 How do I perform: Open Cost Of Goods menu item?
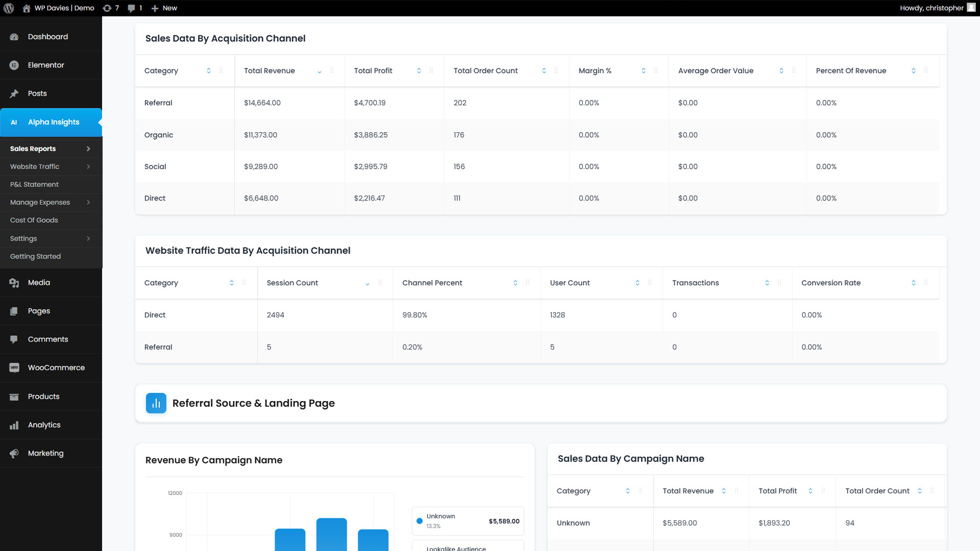pyautogui.click(x=34, y=220)
